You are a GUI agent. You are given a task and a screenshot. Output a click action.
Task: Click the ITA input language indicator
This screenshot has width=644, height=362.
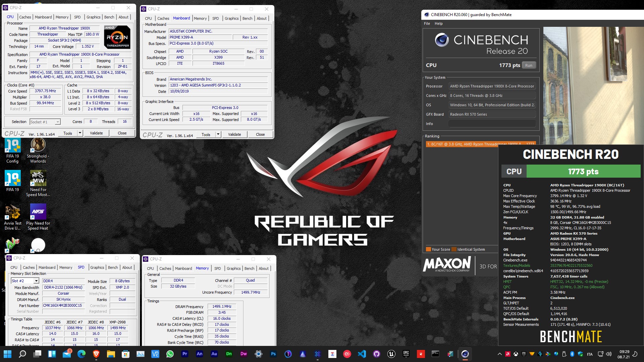pyautogui.click(x=590, y=354)
